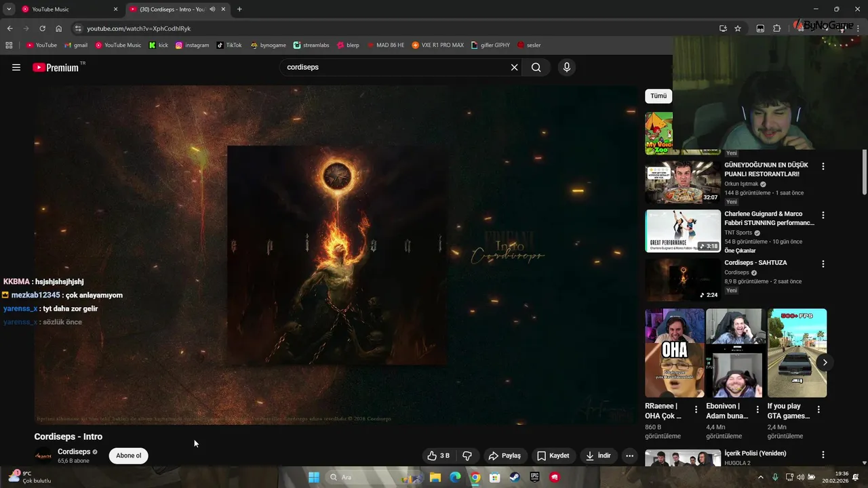The width and height of the screenshot is (868, 488).
Task: Open the RRaenee OHA short thumbnail
Action: tap(674, 353)
